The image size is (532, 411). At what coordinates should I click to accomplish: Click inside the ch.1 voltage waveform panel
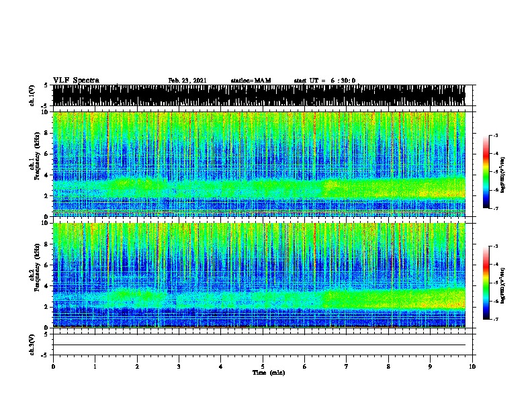[x=259, y=95]
